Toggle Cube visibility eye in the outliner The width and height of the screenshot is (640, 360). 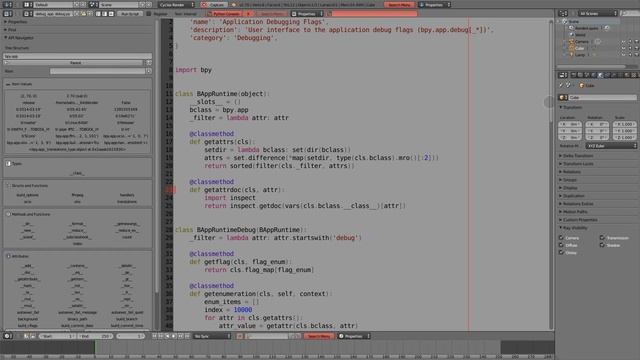[623, 48]
